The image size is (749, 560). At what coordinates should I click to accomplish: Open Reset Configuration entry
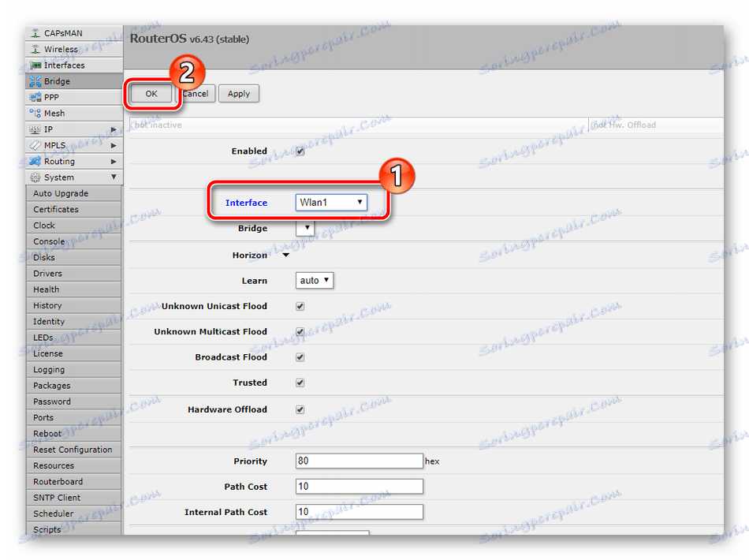coord(73,450)
